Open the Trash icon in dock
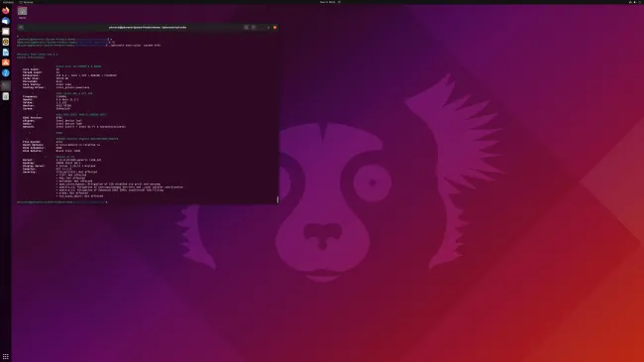The image size is (644, 362). (x=6, y=96)
